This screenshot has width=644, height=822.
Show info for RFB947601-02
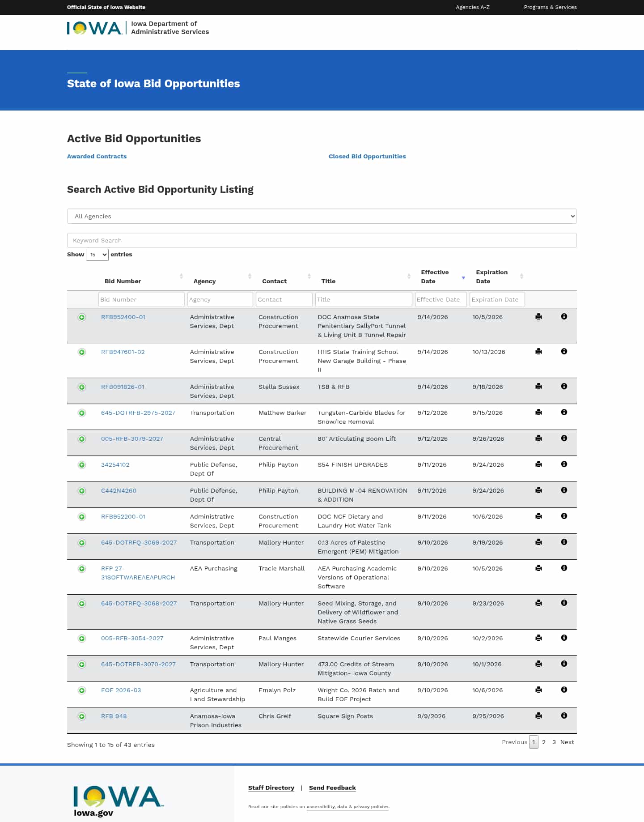(564, 351)
